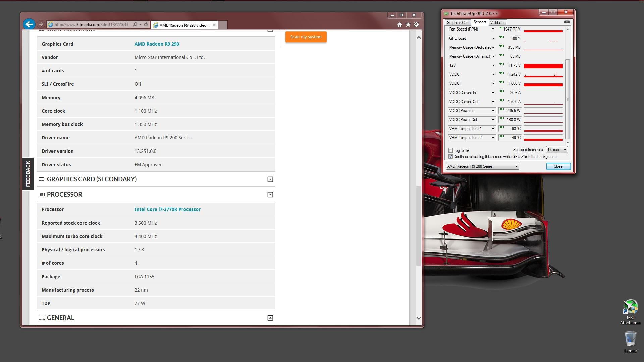Close the AMD Radeon R9 290 tab

214,25
